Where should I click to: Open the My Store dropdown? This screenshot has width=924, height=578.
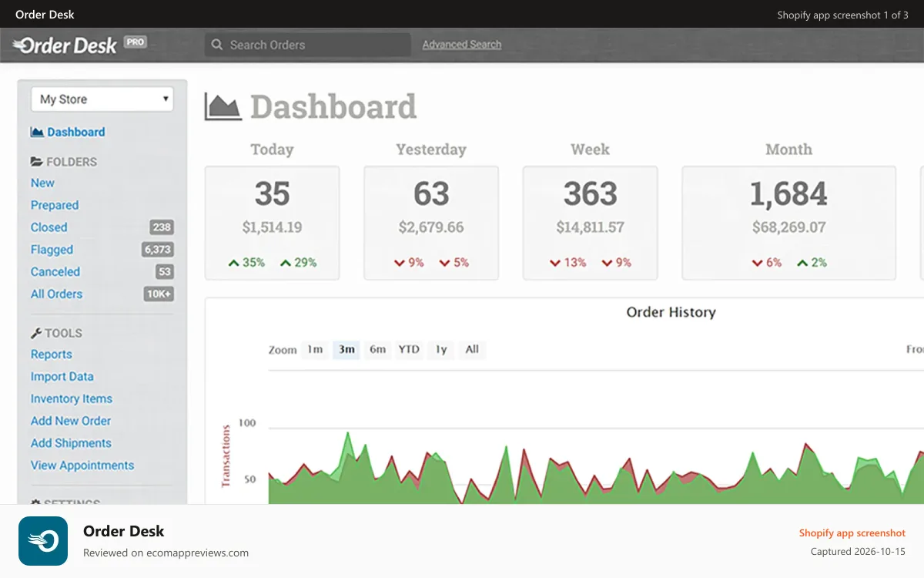click(x=102, y=99)
